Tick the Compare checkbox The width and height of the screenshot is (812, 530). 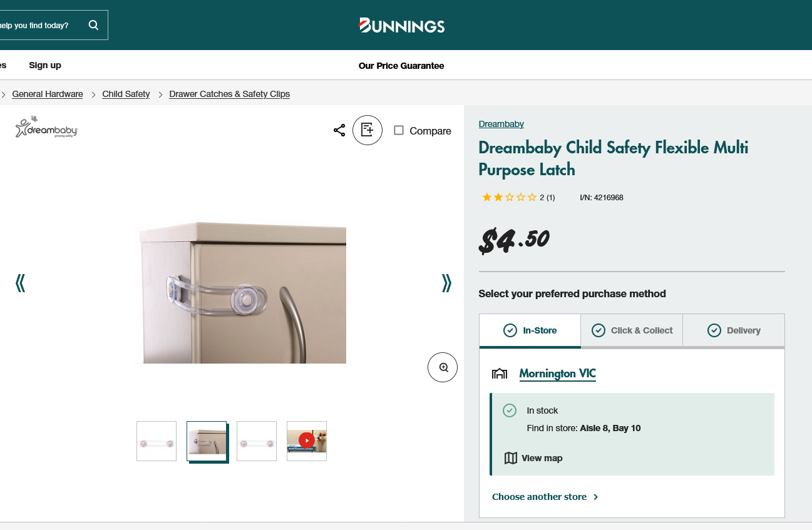[x=399, y=130]
